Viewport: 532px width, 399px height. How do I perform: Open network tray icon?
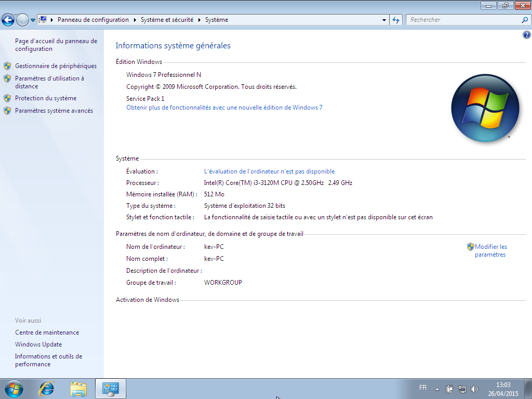click(x=462, y=389)
